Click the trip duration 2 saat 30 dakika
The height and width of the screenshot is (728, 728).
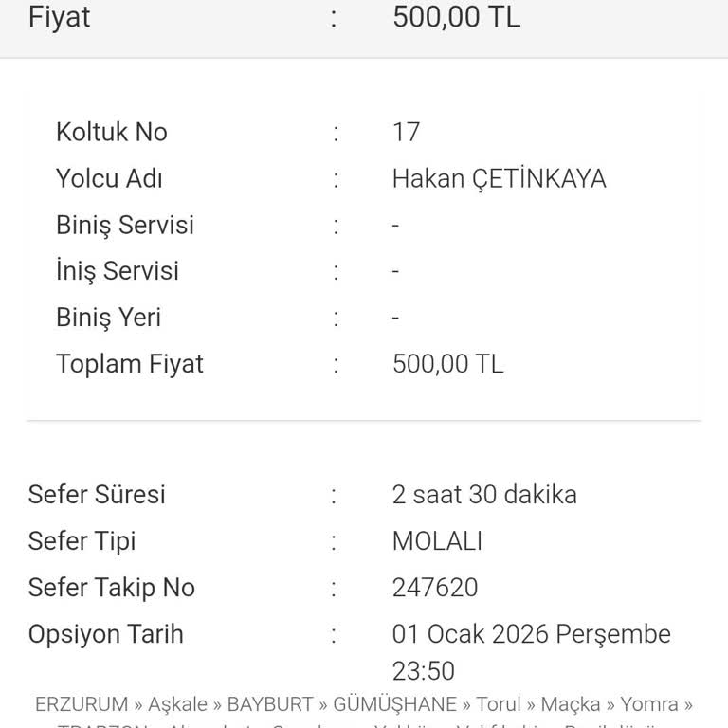[484, 494]
